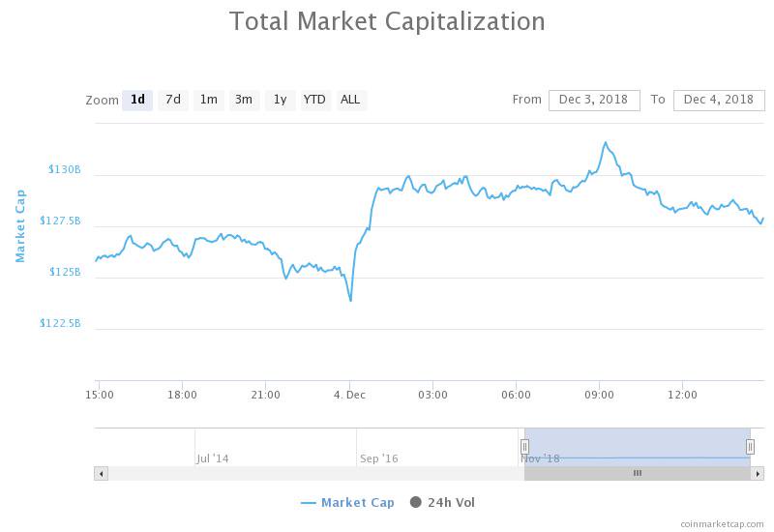Screen dimensions: 774x532
Task: Click the scrollbar left arrow
Action: (101, 473)
